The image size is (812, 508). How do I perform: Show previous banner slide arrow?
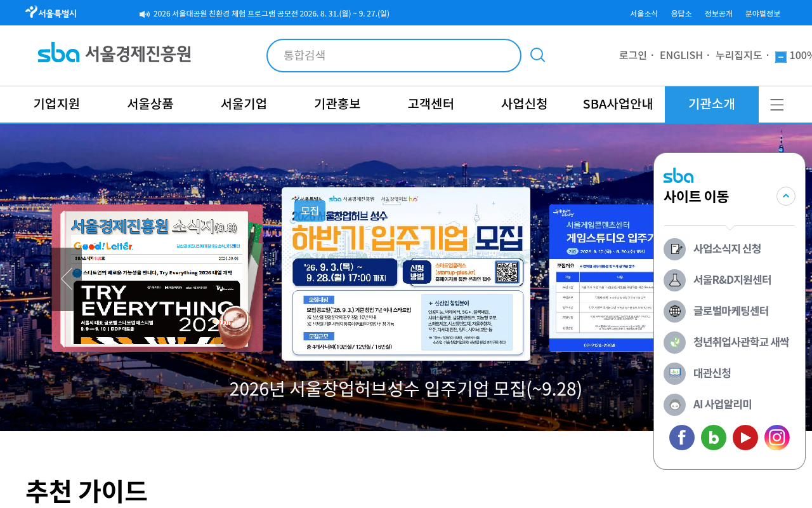pos(67,279)
